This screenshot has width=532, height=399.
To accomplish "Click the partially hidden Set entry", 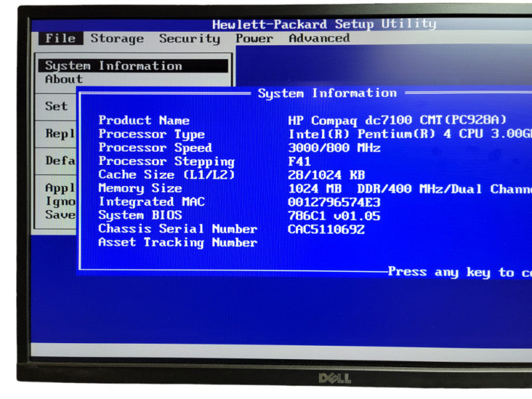I will click(57, 106).
